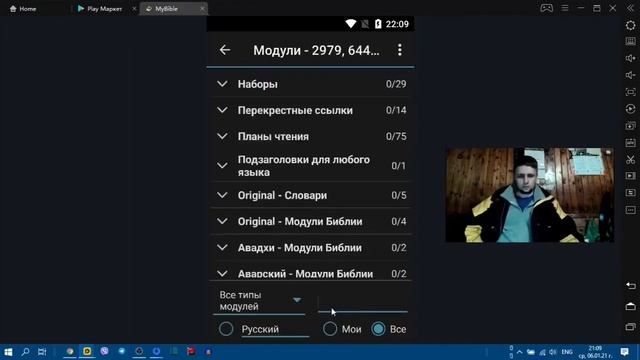Open more tools (three dots) in the sidebar

[630, 210]
